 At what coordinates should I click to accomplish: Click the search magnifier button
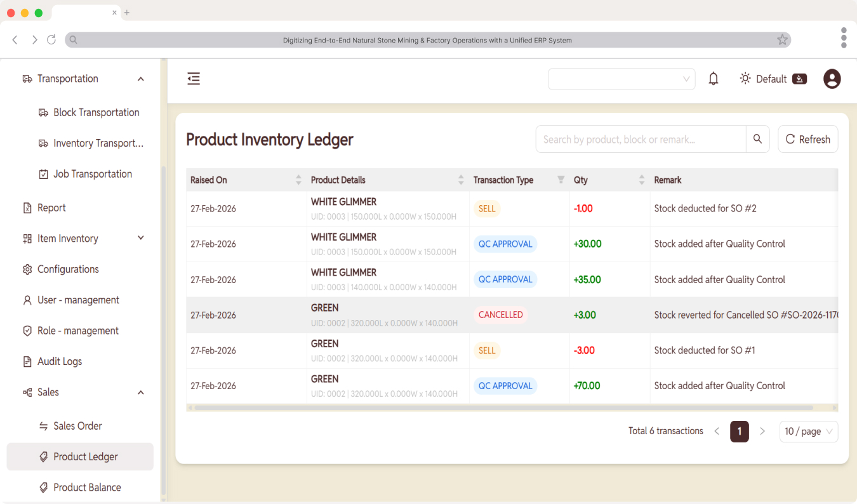click(757, 139)
